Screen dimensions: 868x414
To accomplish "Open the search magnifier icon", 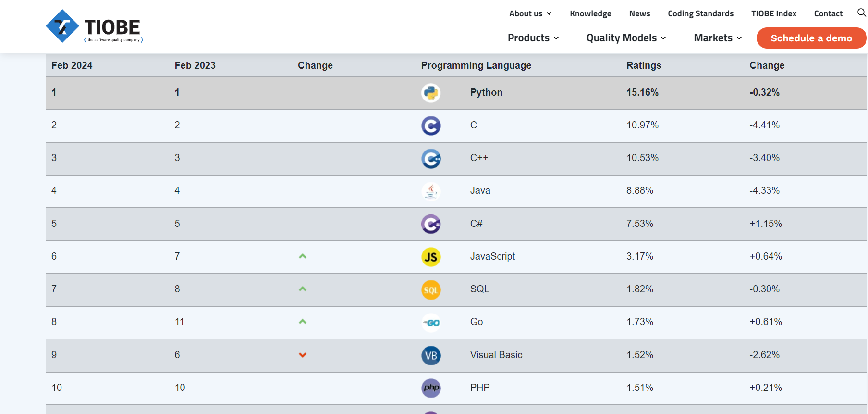I will pyautogui.click(x=862, y=13).
